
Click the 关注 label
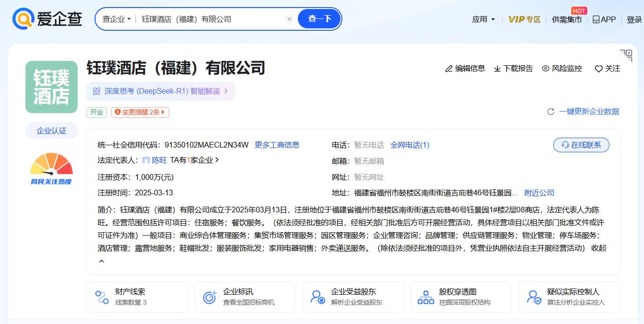point(613,69)
